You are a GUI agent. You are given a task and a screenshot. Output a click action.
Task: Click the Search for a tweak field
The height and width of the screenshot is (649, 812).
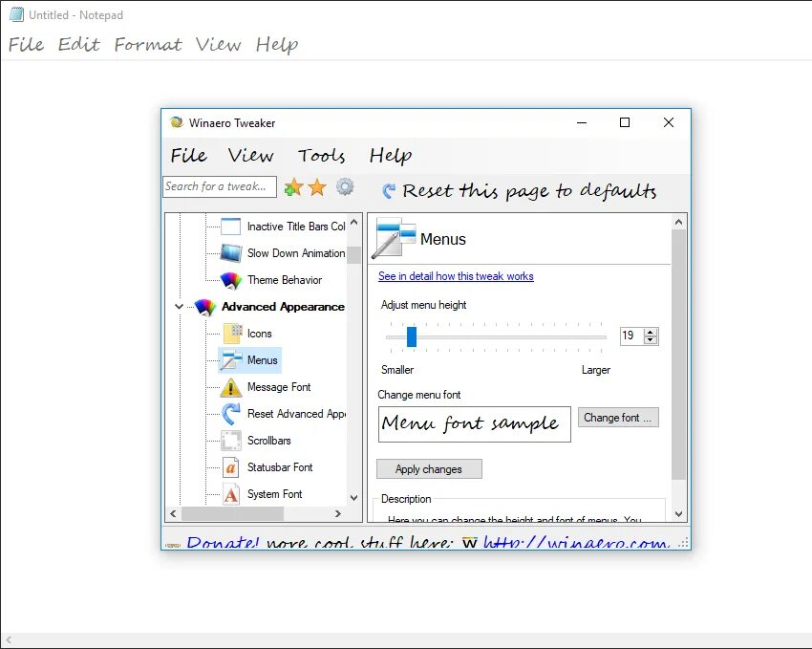pyautogui.click(x=220, y=186)
